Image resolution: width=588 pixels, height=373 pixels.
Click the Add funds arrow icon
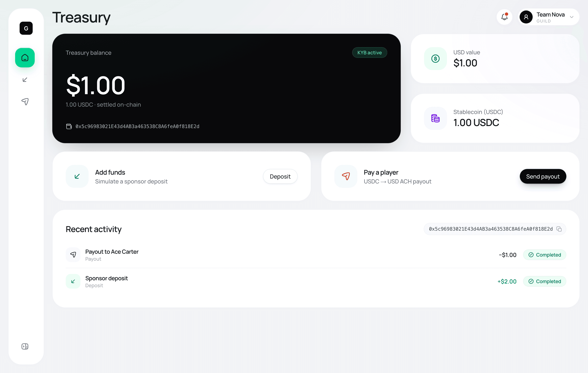(77, 176)
